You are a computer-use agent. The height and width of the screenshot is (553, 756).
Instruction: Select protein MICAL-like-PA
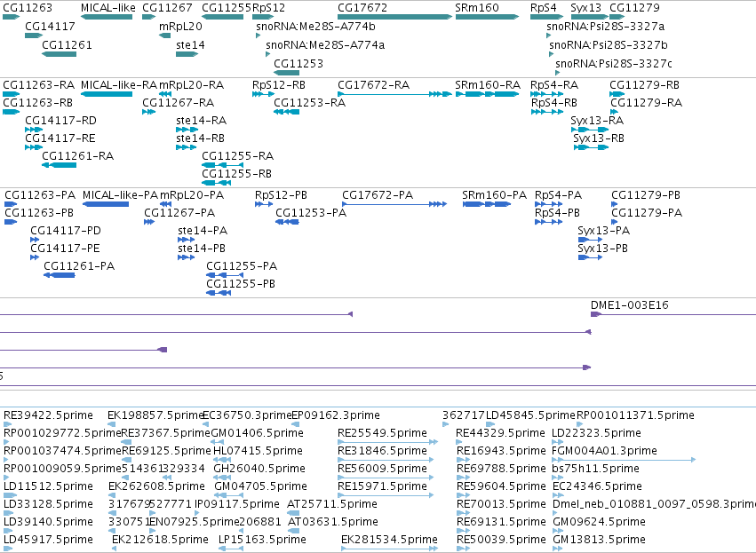pyautogui.click(x=120, y=195)
